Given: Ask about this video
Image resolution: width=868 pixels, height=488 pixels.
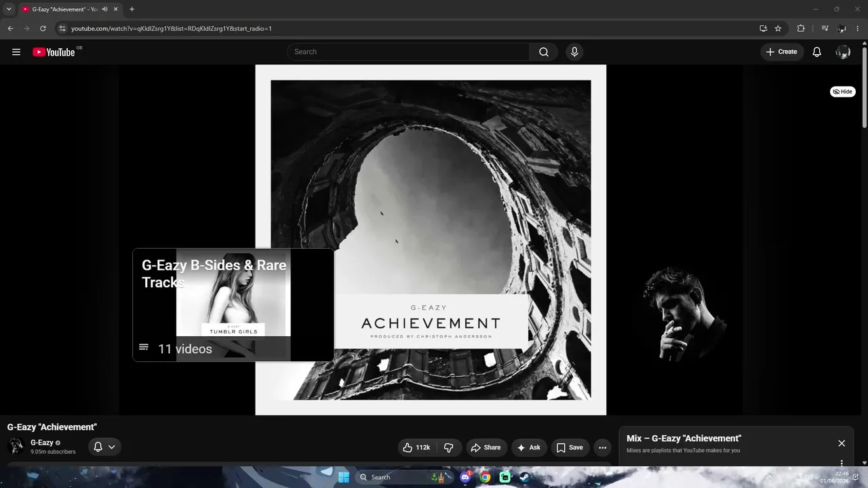Looking at the screenshot, I should coord(528,447).
